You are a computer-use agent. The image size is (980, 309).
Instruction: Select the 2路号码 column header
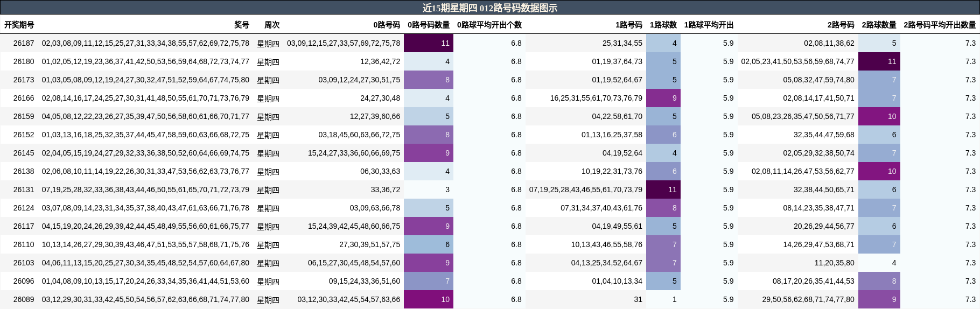pos(841,25)
